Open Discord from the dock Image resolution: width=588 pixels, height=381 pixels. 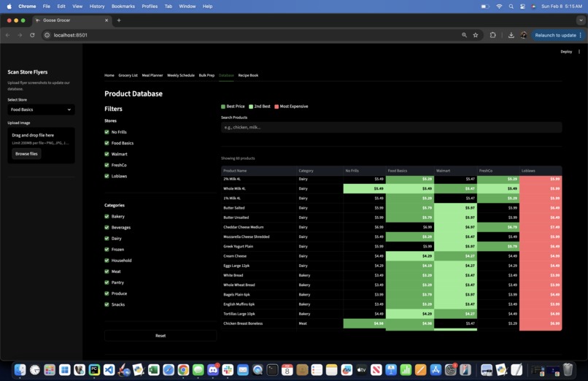pos(213,370)
